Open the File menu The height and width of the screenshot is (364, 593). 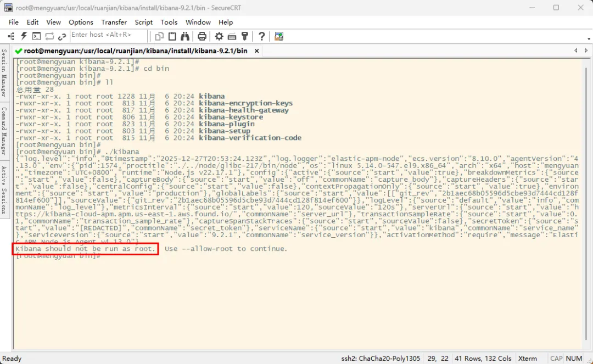point(13,23)
